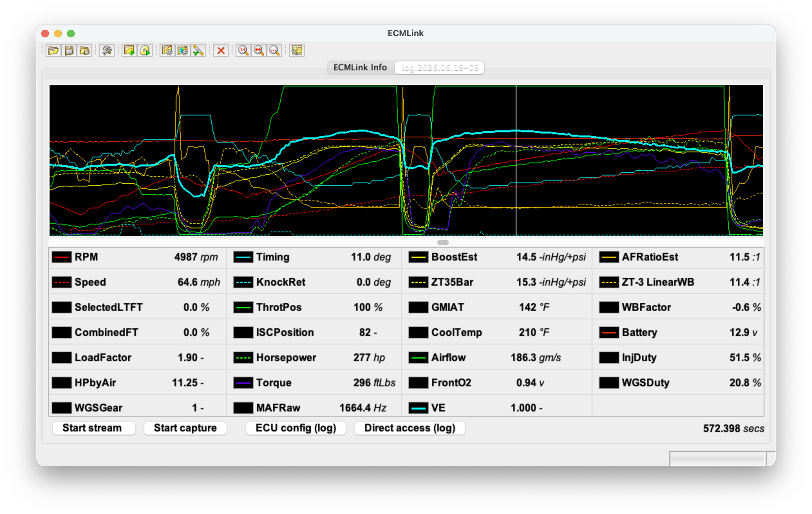This screenshot has width=812, height=514.
Task: Click the dashed cyan KnockRet swatch
Action: point(243,282)
